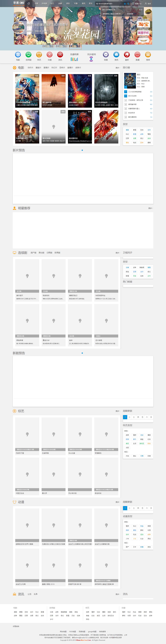This screenshot has width=166, height=644.
Task: Open 观看记录 clock icon in header
Action: click(x=133, y=4)
